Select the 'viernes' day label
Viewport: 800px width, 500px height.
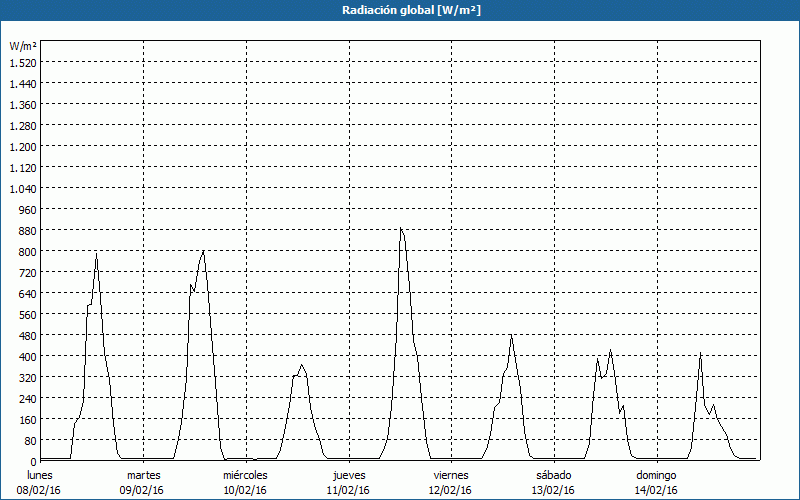(451, 475)
